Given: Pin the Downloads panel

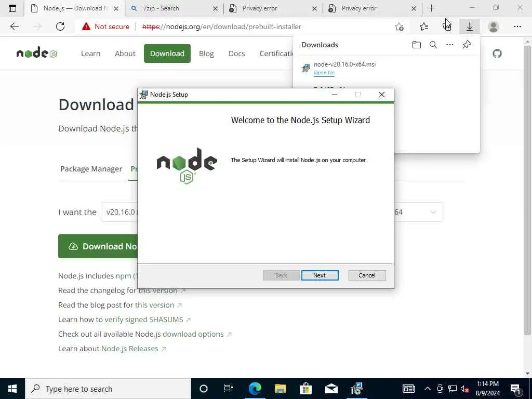Looking at the screenshot, I should [467, 45].
